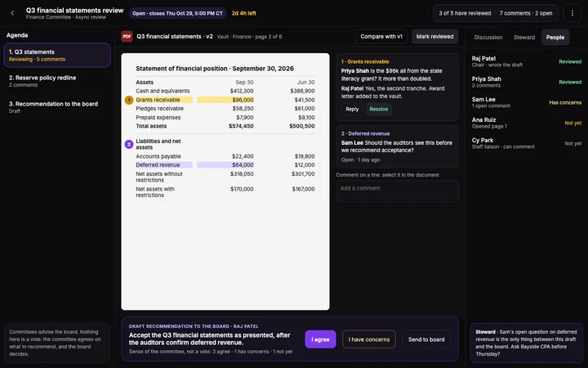Select comment marker 1 on Grants receivable
The height and width of the screenshot is (368, 588).
pyautogui.click(x=129, y=100)
